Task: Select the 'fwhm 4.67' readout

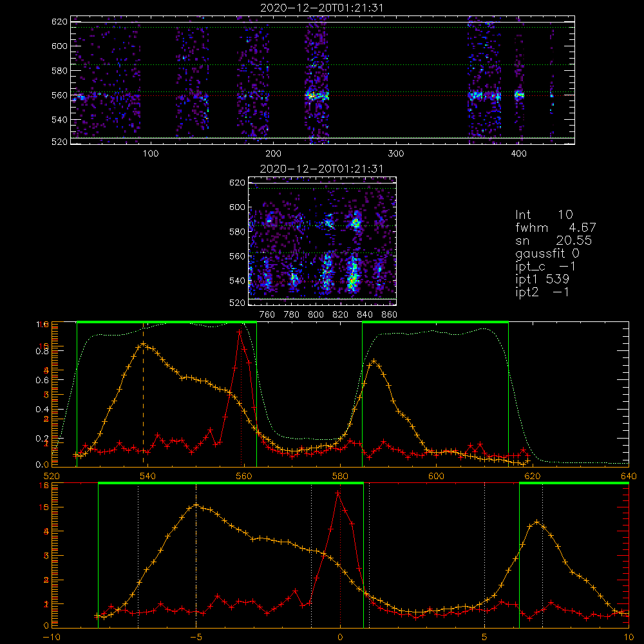Action: [556, 227]
